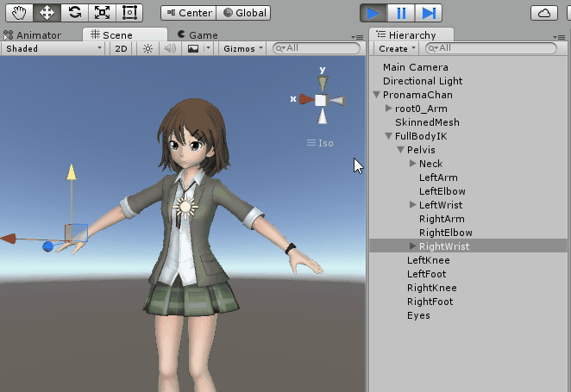Select Eyes in Hierarchy
This screenshot has height=392, width=571.
pyautogui.click(x=418, y=315)
